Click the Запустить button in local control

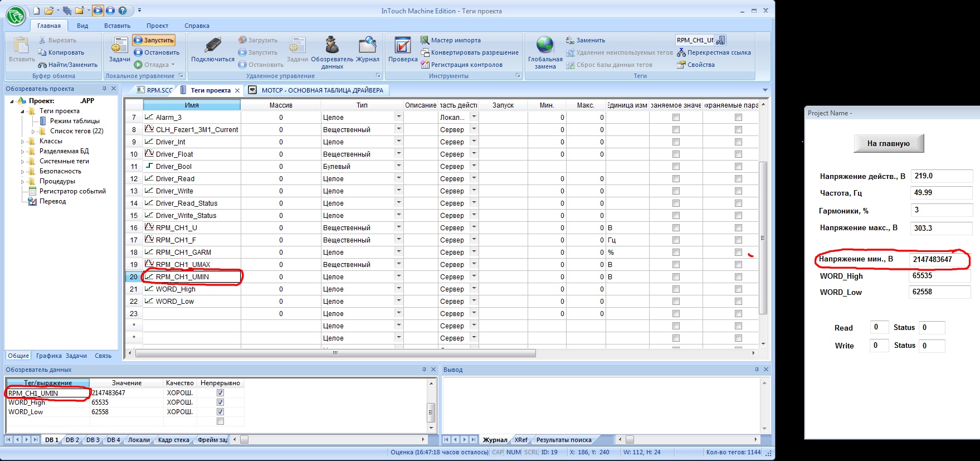(154, 40)
